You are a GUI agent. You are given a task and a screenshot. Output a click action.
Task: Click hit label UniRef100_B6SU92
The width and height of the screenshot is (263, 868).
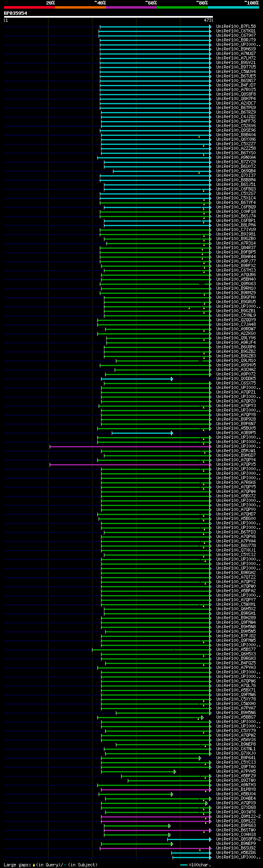(x=236, y=848)
